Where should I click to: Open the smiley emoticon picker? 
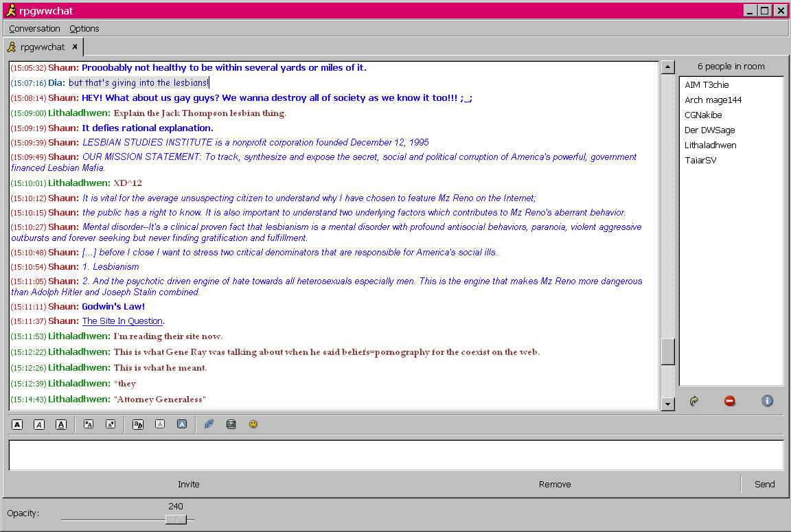point(253,425)
